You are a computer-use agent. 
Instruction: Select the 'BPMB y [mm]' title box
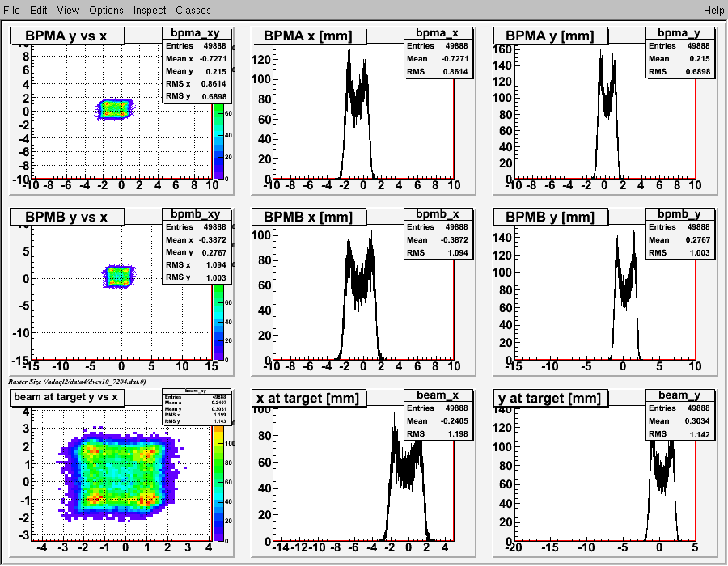coord(551,217)
